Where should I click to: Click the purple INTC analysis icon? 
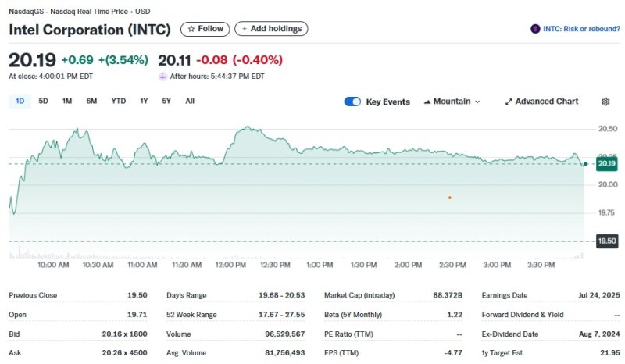[535, 29]
